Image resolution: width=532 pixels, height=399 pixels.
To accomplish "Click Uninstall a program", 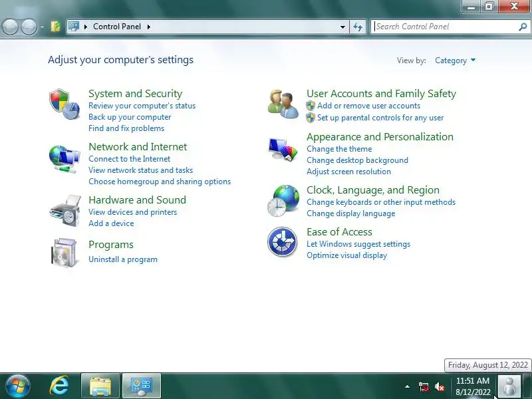I will pyautogui.click(x=123, y=259).
